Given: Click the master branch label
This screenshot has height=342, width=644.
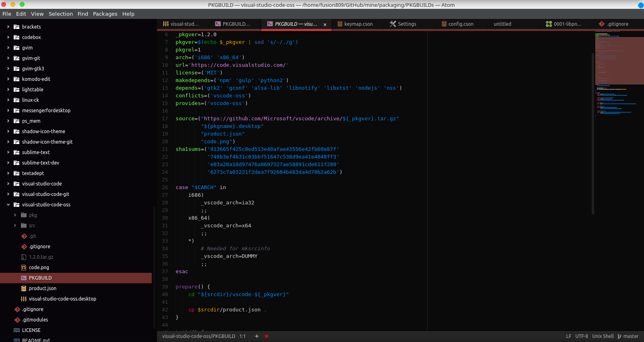Looking at the screenshot, I should tap(631, 336).
